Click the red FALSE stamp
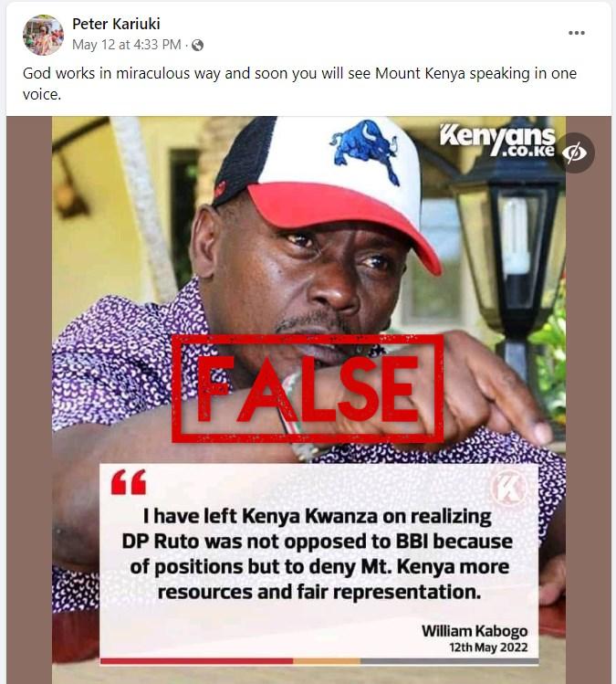616x684 pixels. (x=308, y=388)
